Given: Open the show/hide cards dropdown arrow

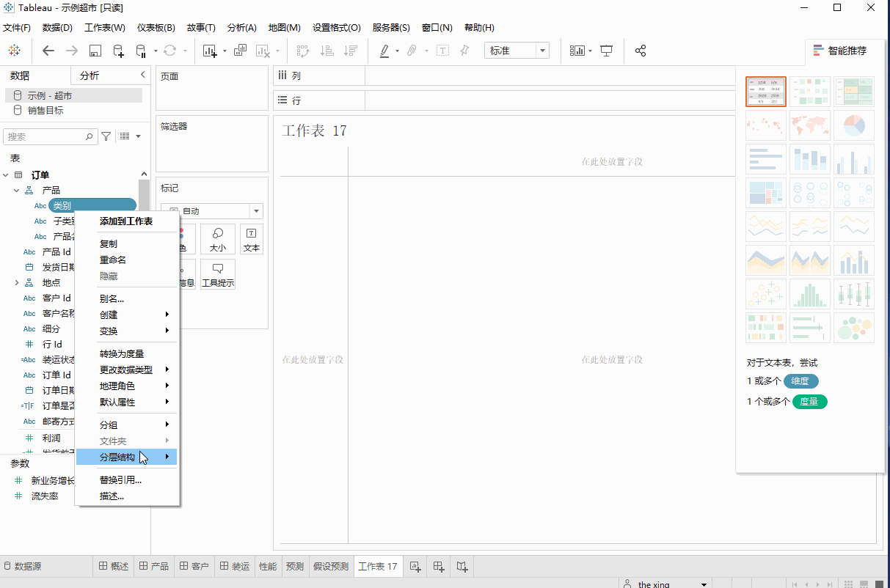Looking at the screenshot, I should point(590,51).
